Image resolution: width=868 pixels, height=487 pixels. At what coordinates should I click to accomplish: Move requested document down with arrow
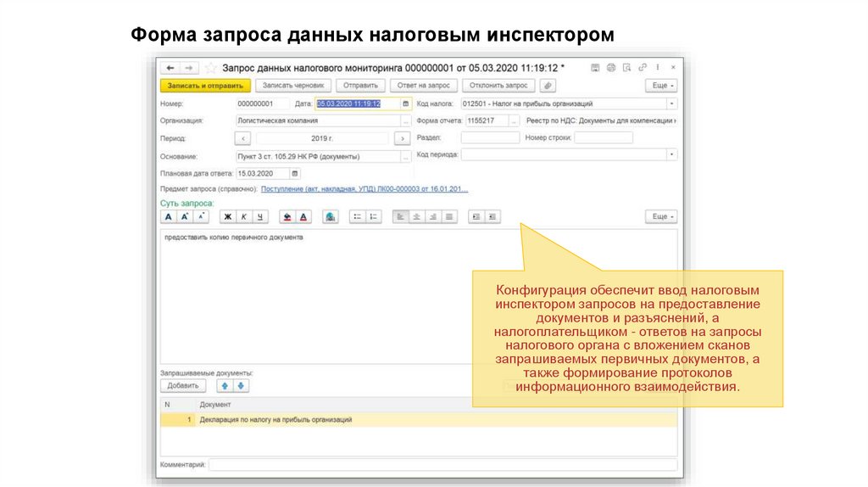(241, 386)
